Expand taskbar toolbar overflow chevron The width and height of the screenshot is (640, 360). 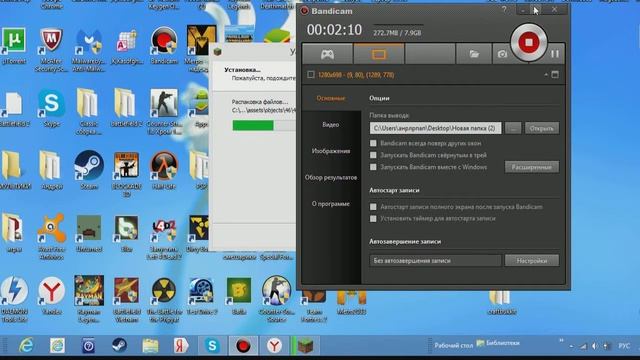click(x=561, y=340)
